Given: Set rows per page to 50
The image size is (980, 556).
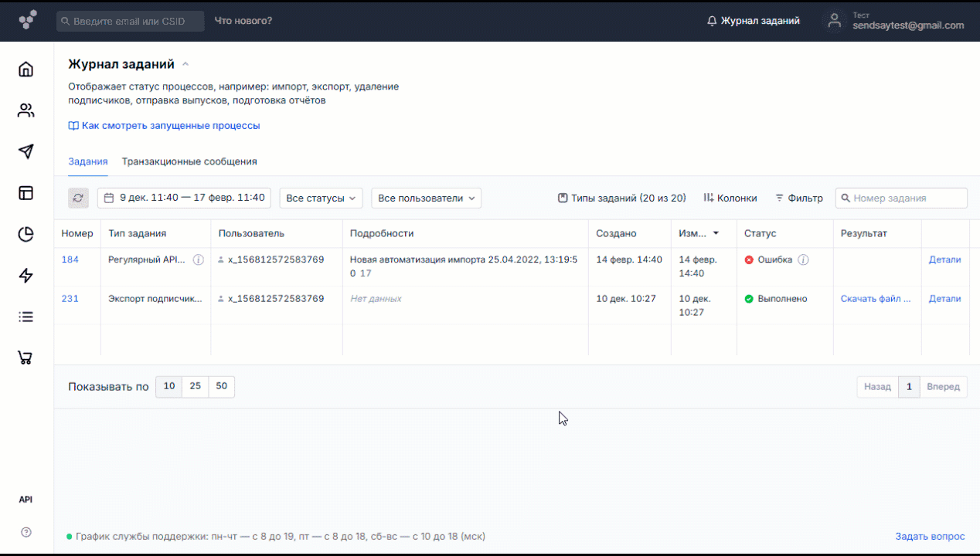Looking at the screenshot, I should (x=222, y=386).
